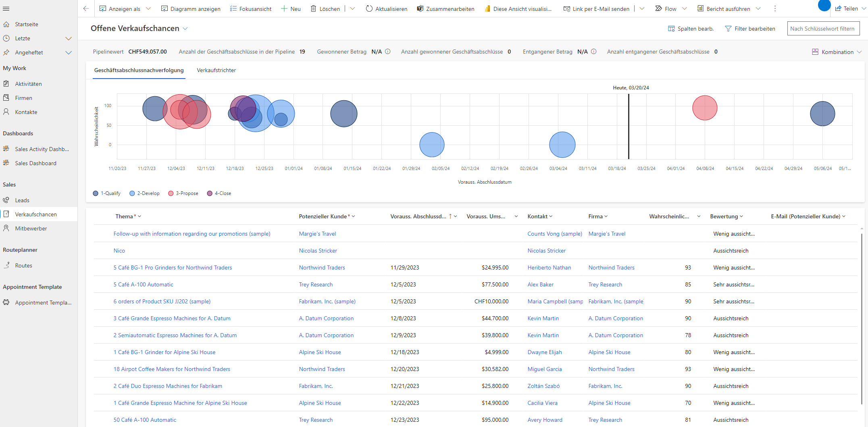
Task: Select Geschäftsabschlussnachverfolgung tab
Action: (139, 70)
